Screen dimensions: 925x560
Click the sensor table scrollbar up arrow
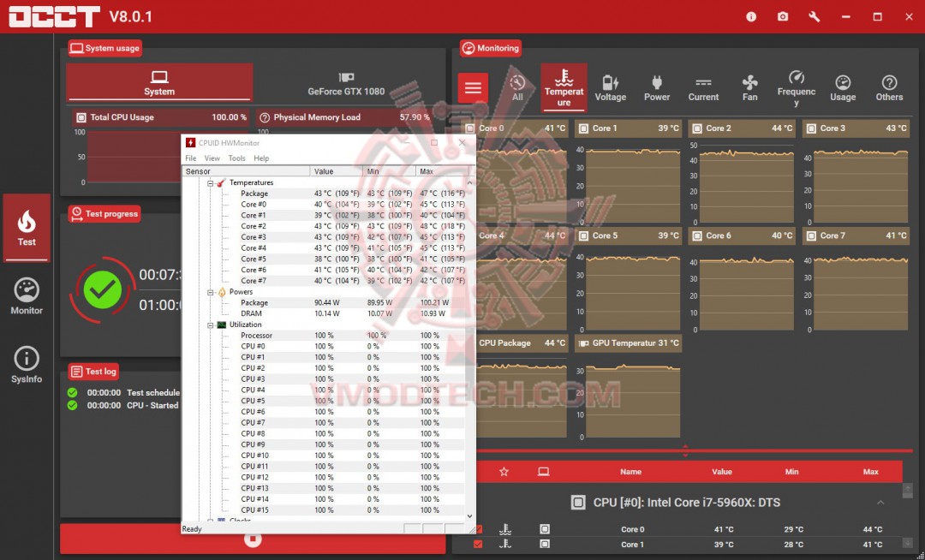pyautogui.click(x=908, y=488)
